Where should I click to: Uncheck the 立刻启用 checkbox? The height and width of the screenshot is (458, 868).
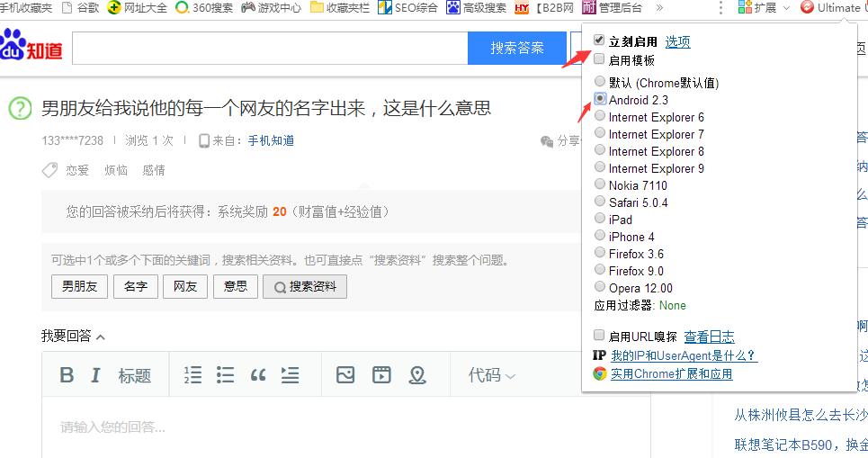pos(599,41)
